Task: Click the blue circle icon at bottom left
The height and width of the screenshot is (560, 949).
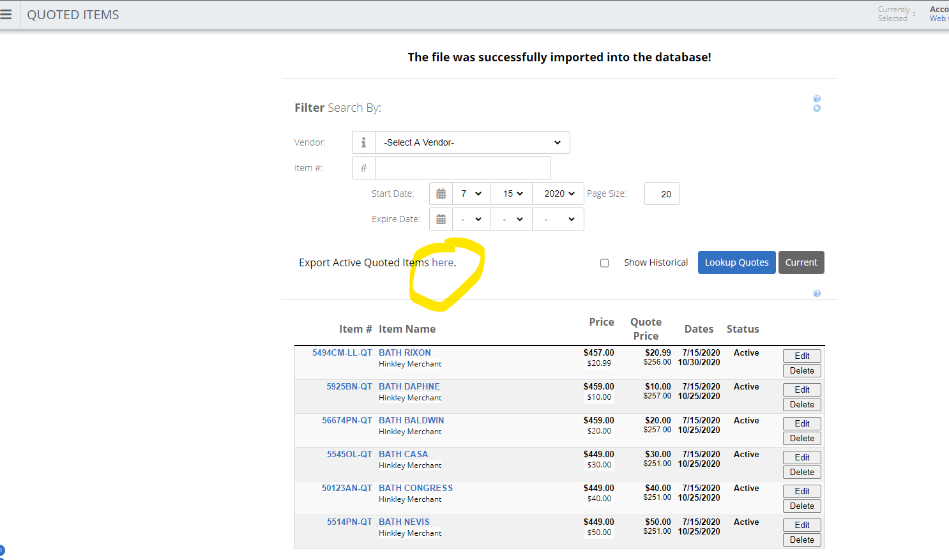Action: (x=3, y=549)
